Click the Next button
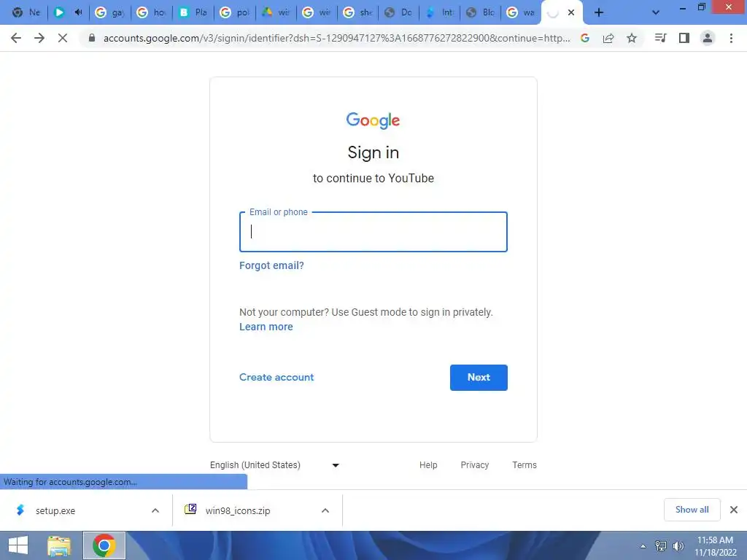 479,378
